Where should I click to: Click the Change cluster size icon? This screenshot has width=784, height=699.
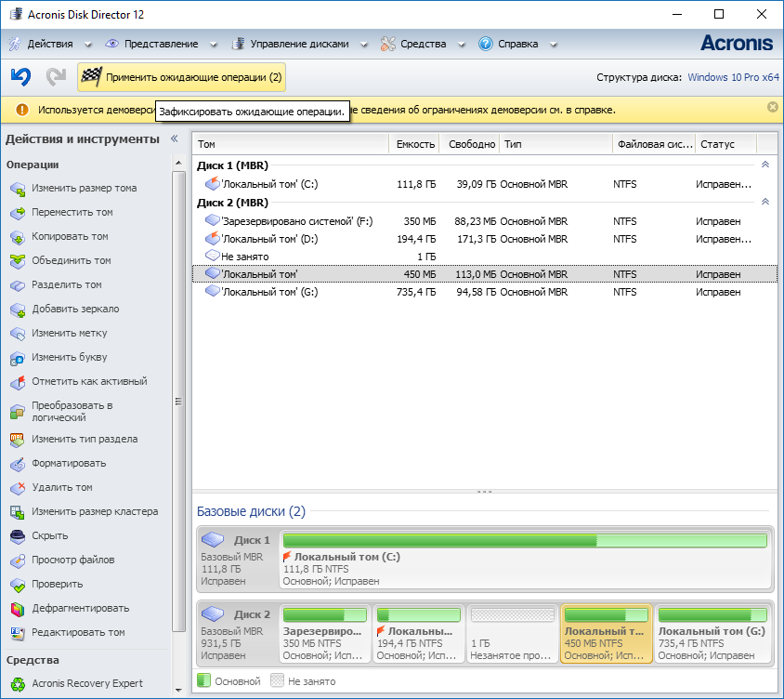pos(18,512)
